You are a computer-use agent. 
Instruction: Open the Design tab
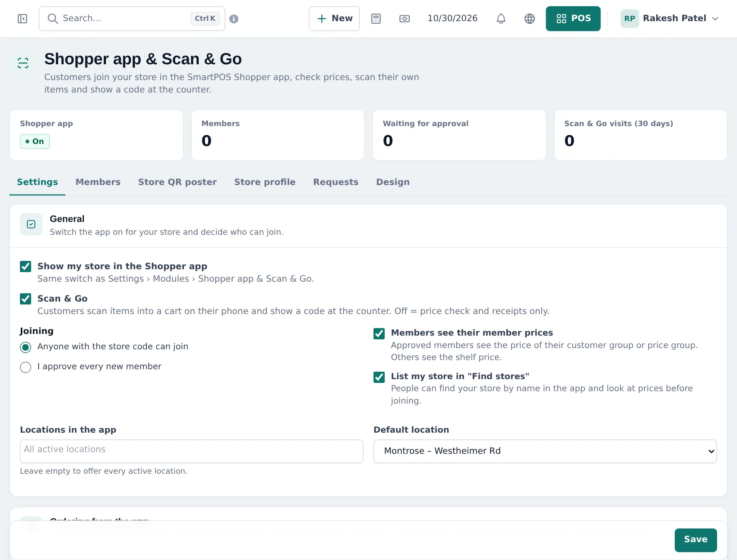pos(393,182)
